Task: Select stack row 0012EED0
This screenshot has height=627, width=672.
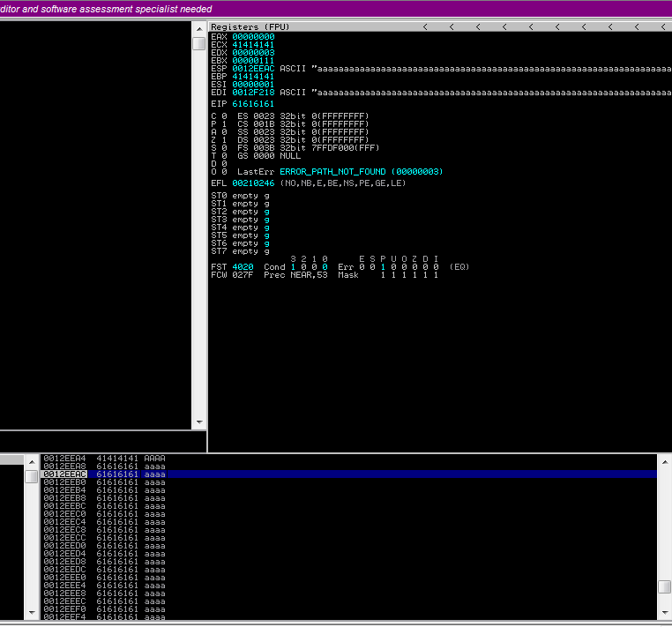Action: [349, 546]
